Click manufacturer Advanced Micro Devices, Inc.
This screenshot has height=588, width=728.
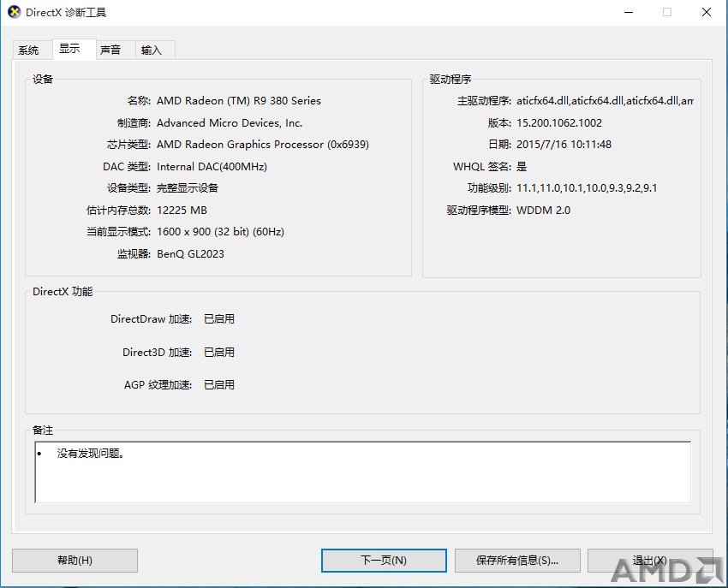(230, 123)
